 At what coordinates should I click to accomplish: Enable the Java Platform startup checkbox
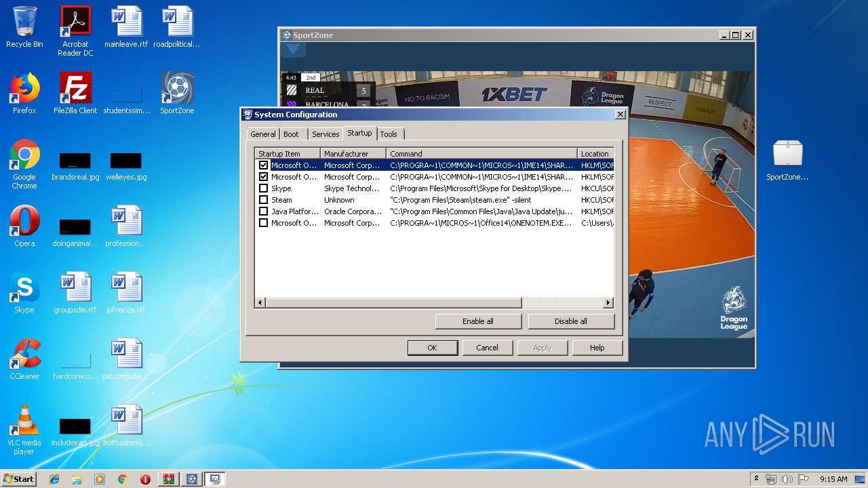pyautogui.click(x=263, y=211)
